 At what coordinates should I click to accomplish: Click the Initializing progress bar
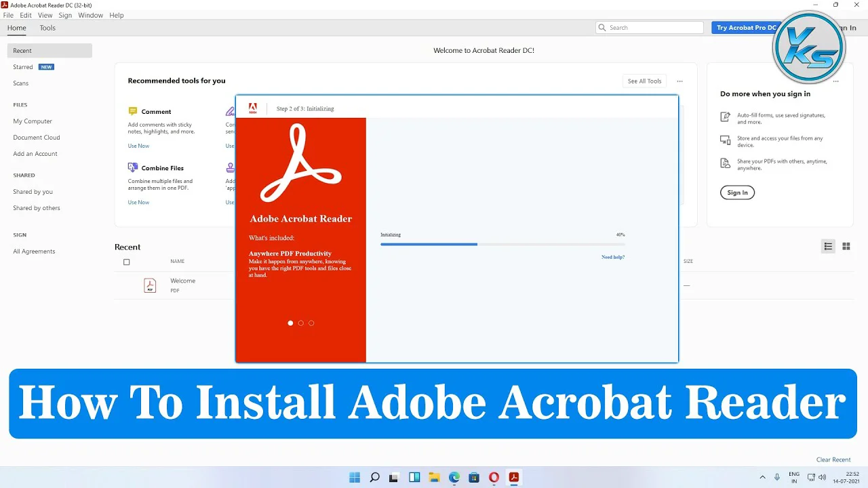(502, 244)
